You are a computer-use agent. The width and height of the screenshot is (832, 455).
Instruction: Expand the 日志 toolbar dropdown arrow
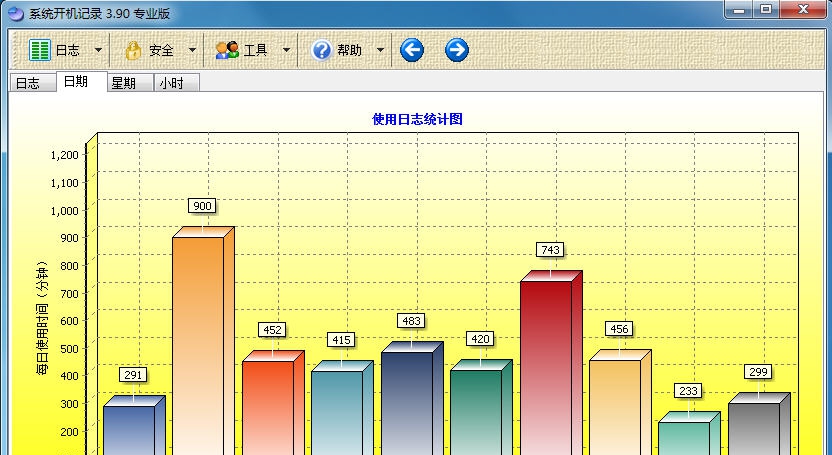pos(98,50)
